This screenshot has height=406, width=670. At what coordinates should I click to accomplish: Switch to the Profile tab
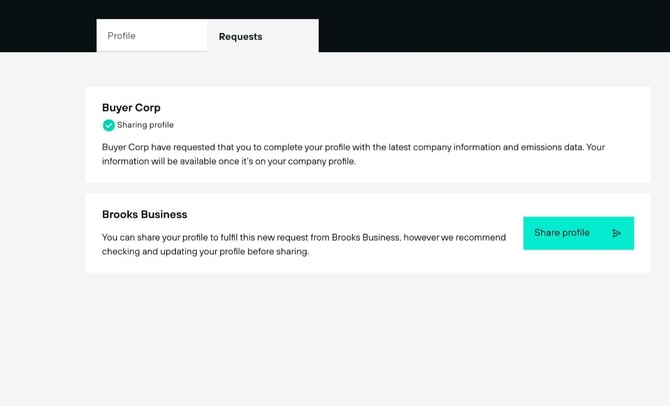pyautogui.click(x=122, y=36)
